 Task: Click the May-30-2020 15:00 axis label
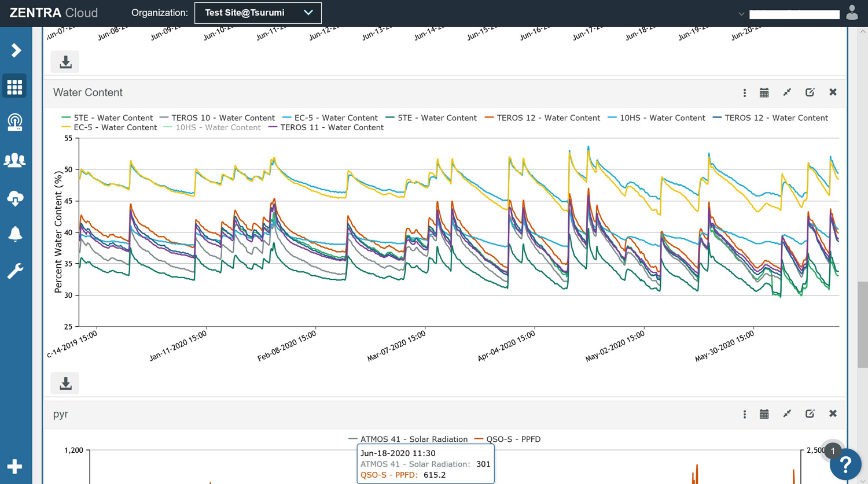click(725, 346)
